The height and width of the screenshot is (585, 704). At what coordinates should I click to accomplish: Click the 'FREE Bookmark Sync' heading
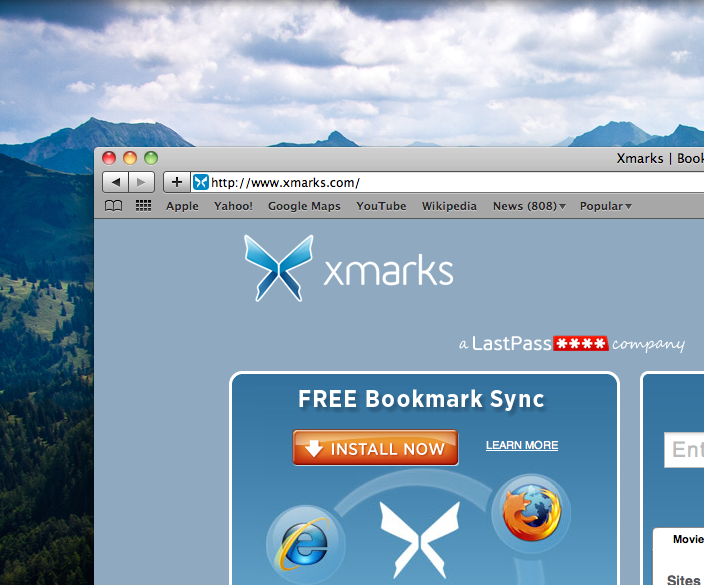click(421, 399)
